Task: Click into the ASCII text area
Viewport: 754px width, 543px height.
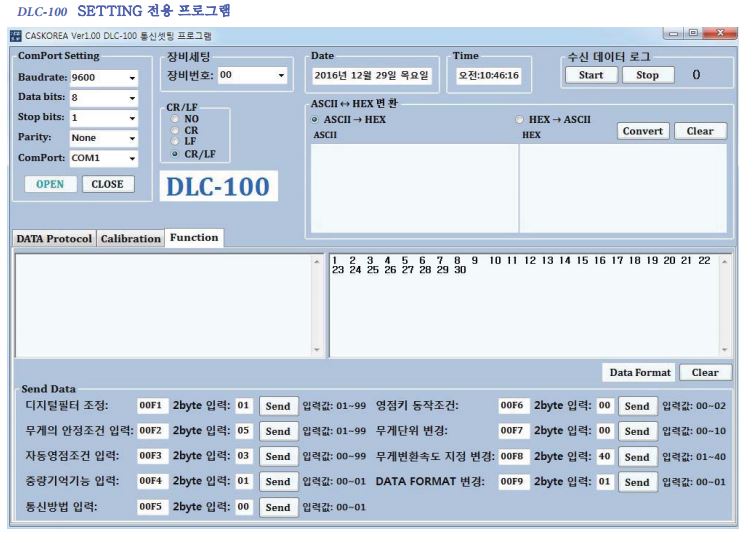Action: tap(415, 188)
